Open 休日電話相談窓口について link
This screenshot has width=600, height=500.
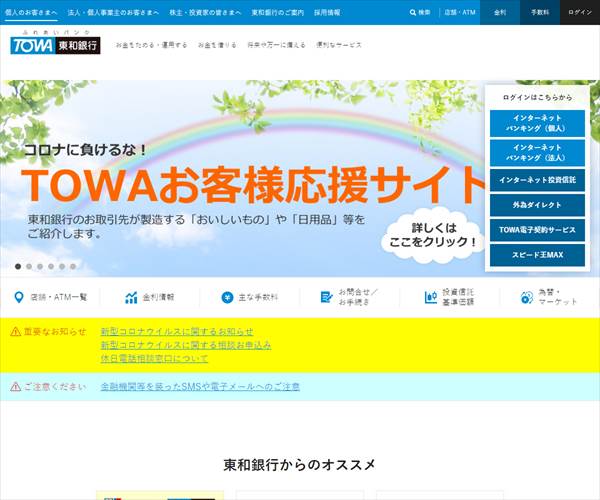[x=154, y=359]
